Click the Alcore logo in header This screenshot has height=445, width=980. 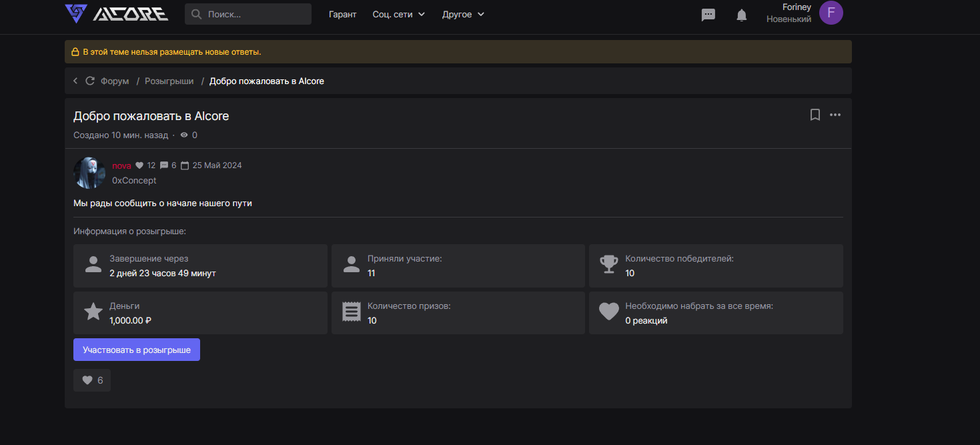(x=116, y=14)
